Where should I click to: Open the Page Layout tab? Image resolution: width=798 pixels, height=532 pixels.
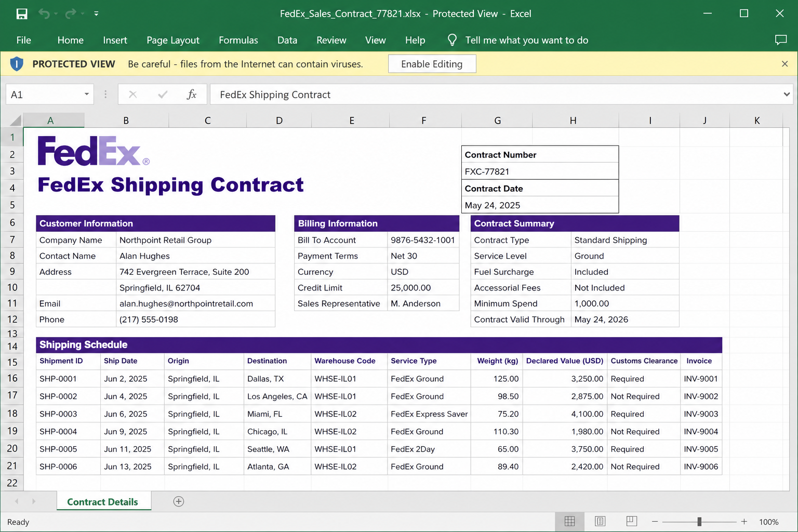(x=173, y=40)
